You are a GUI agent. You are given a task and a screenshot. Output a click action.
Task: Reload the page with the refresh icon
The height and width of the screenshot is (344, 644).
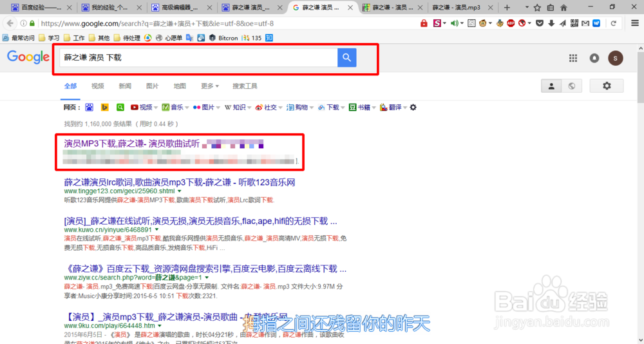614,23
